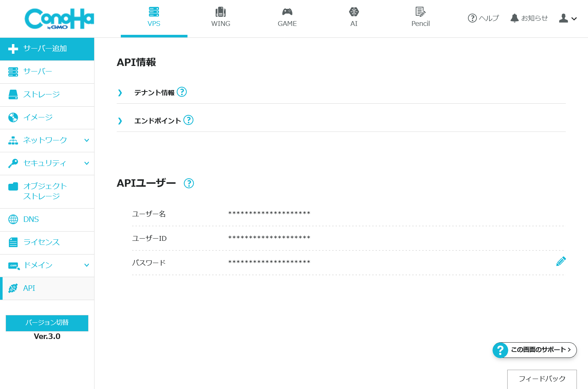Image resolution: width=588 pixels, height=389 pixels.
Task: Edit password with the pencil icon
Action: click(561, 262)
